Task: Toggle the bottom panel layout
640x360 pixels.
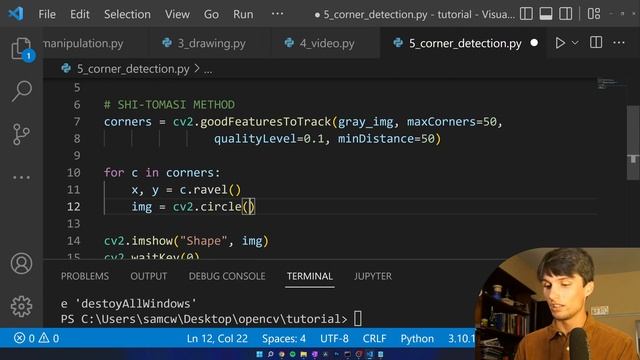Action: click(x=546, y=14)
